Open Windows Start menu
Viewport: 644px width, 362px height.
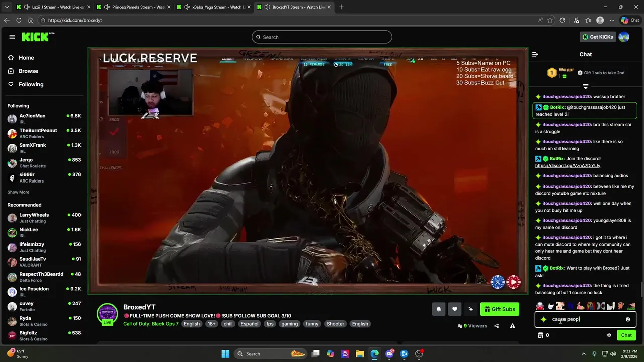225,354
